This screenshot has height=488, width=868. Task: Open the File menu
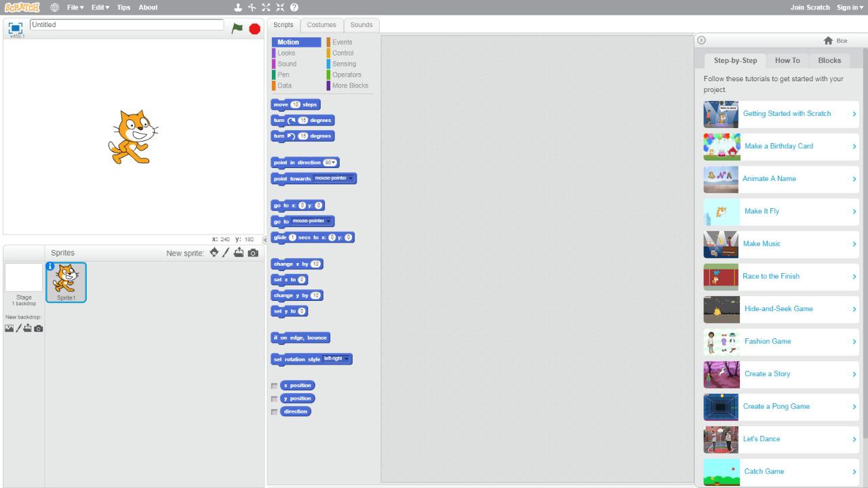(75, 7)
